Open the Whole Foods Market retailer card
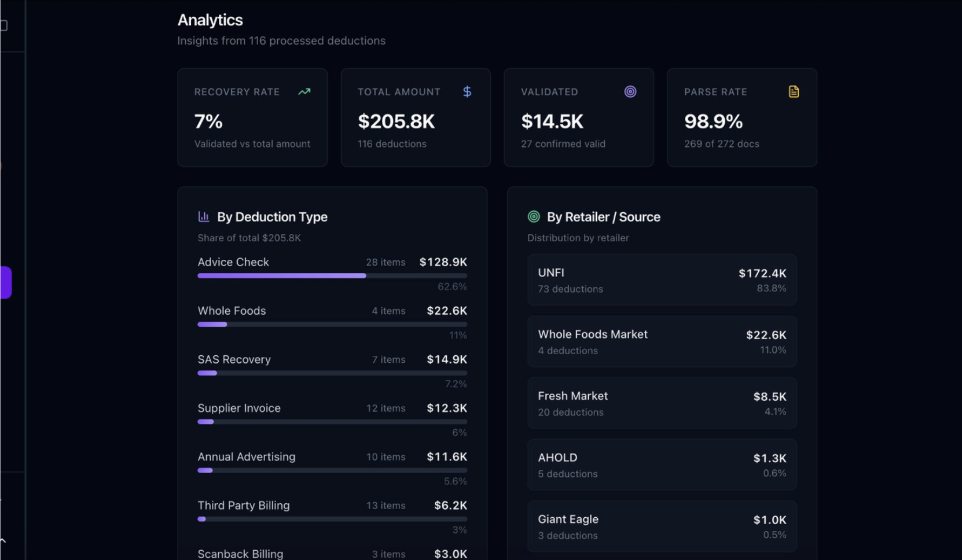The width and height of the screenshot is (962, 560). click(662, 342)
